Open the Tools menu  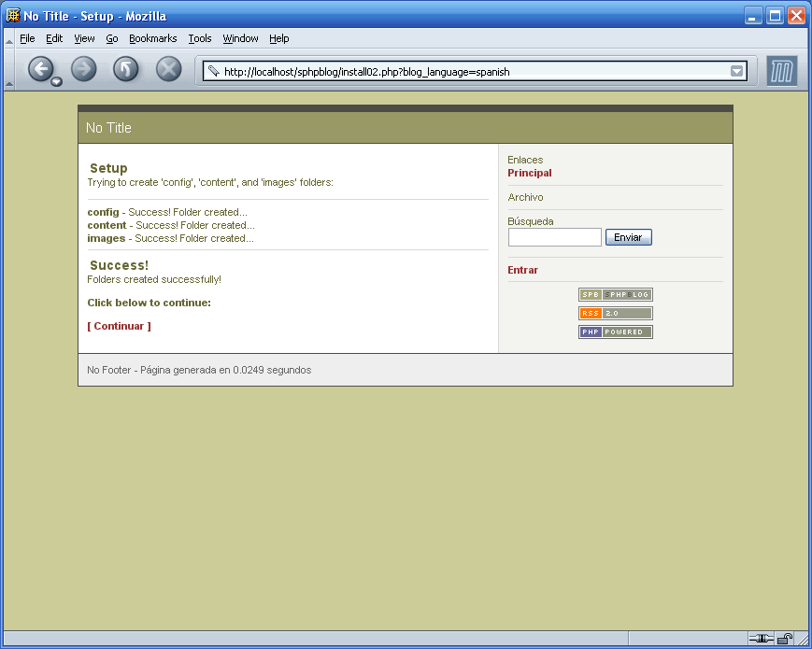click(x=199, y=38)
